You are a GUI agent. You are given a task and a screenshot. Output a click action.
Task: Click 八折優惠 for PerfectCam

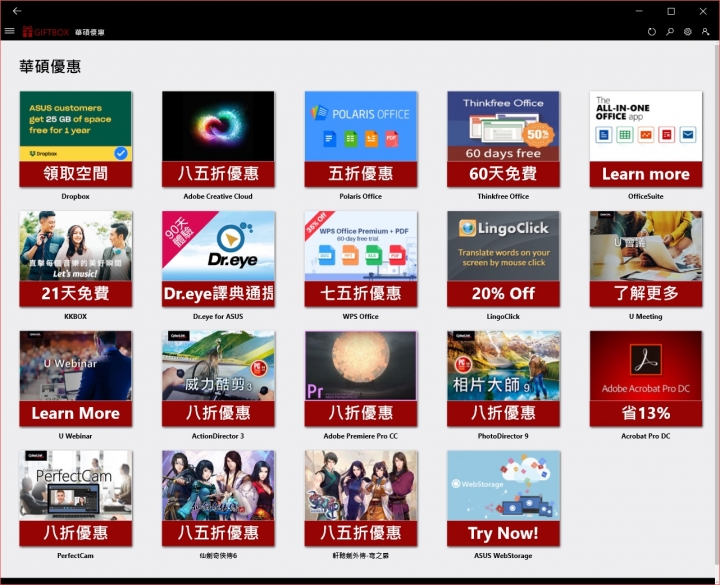coord(76,534)
